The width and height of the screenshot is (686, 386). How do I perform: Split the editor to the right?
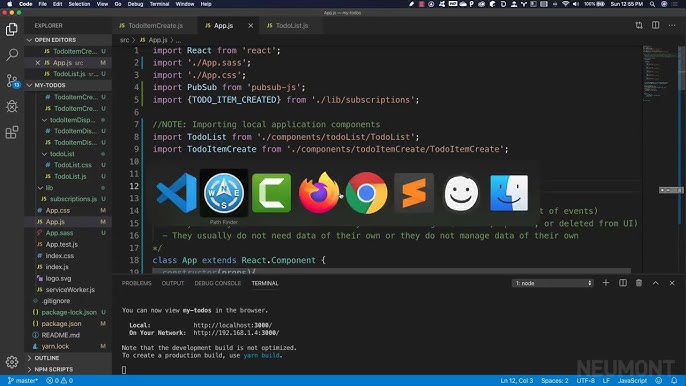655,25
